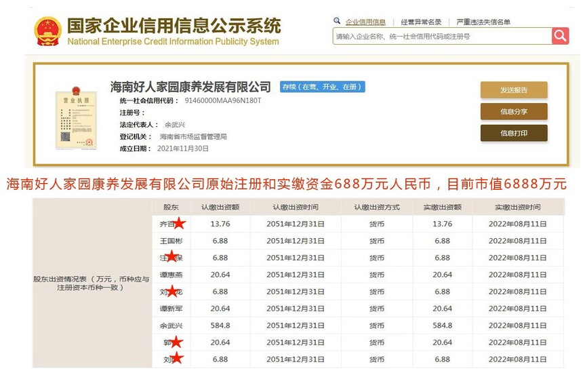Select shareholder 王国彬 in the table
This screenshot has height=392, width=583.
[x=171, y=241]
